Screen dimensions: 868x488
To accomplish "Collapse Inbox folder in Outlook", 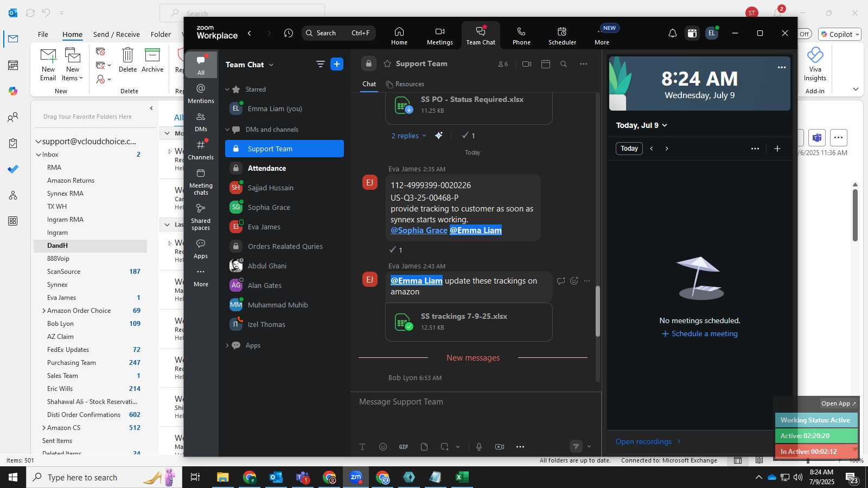I will click(x=39, y=155).
